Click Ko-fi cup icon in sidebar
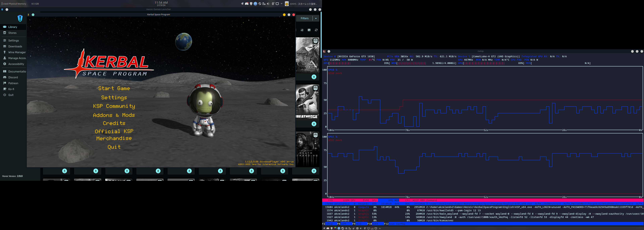The height and width of the screenshot is (230, 644). (x=5, y=89)
